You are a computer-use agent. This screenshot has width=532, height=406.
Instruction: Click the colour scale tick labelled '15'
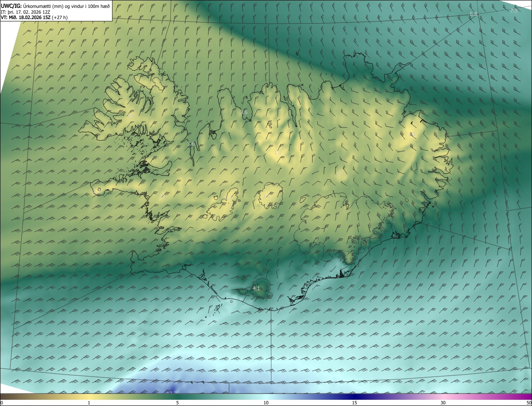tap(355, 403)
